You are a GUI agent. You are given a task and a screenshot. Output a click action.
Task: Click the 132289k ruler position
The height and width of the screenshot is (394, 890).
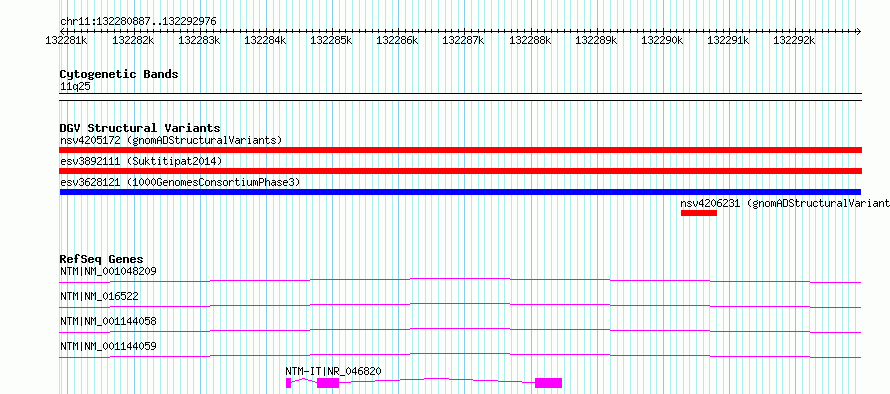point(596,40)
